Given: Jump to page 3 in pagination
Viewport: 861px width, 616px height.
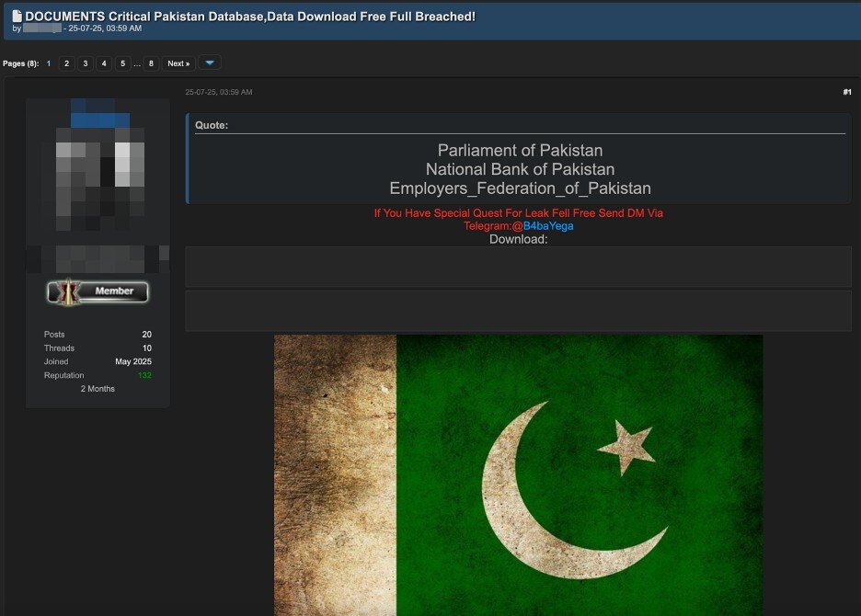Looking at the screenshot, I should point(85,63).
